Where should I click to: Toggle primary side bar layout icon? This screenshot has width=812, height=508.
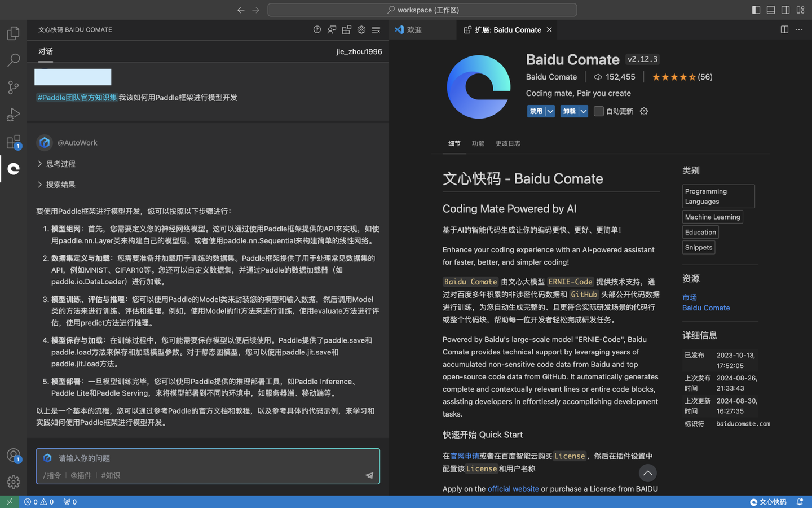click(756, 10)
